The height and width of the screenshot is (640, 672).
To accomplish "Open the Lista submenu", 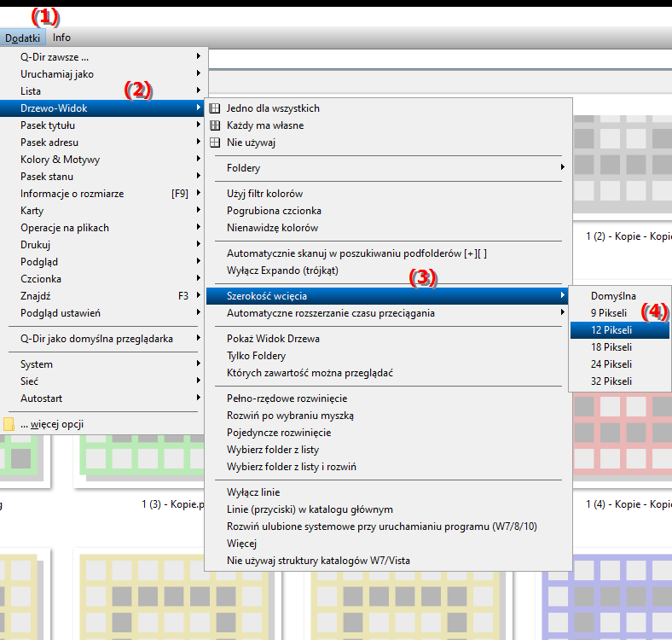I will (x=102, y=91).
